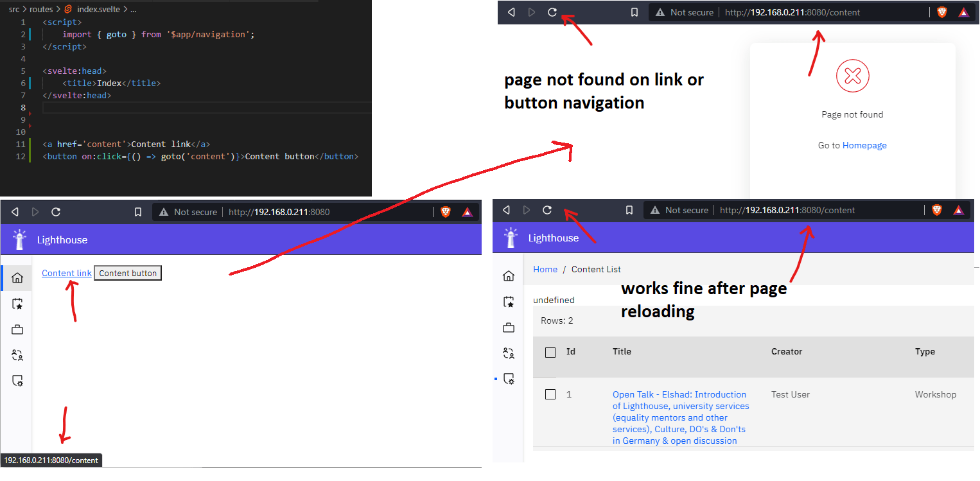Sort by the Title column header

tap(622, 351)
